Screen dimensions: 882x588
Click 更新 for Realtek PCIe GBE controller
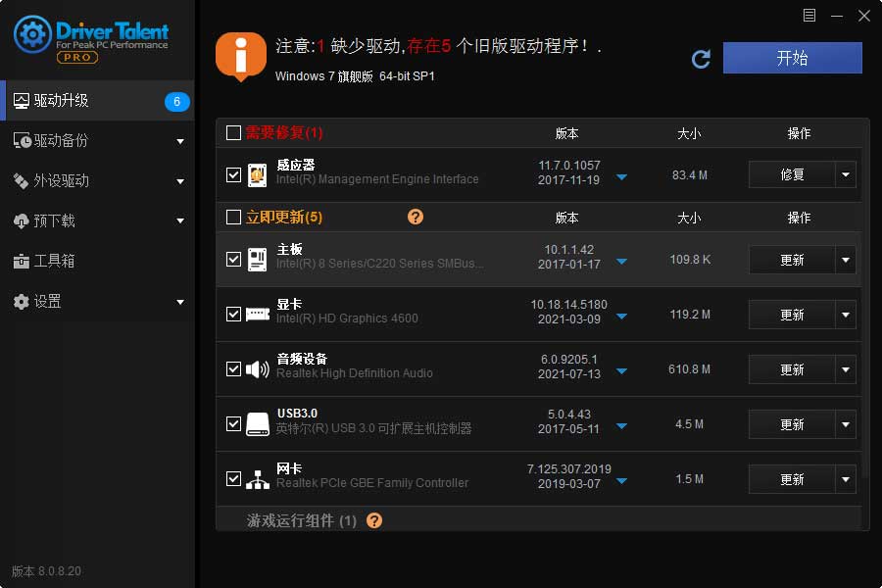coord(792,479)
